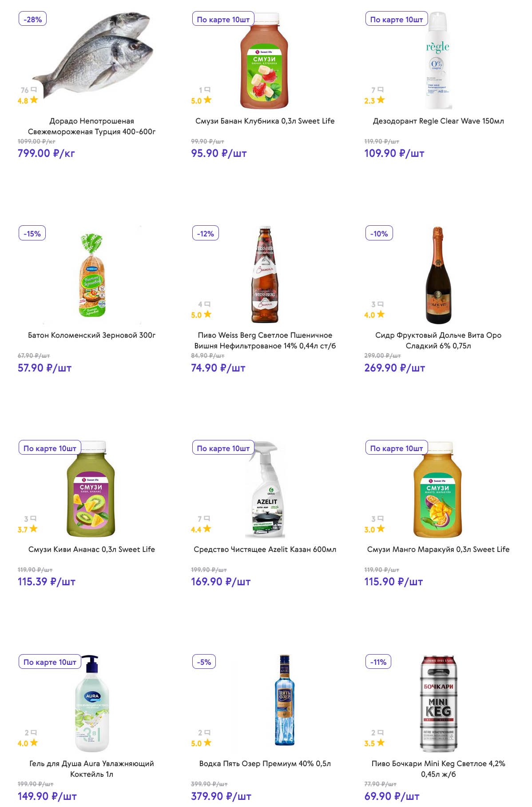Screen dimensions: 532x807
Task: Open Сидр Дольче Вита bottle image
Action: coord(438,276)
